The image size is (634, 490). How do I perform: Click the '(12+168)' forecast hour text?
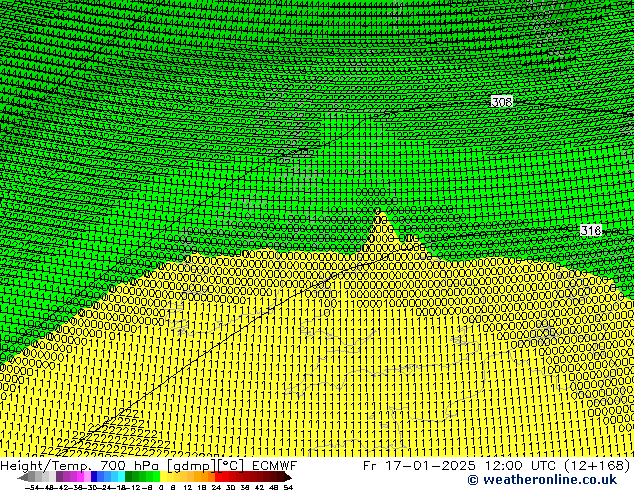(597, 466)
